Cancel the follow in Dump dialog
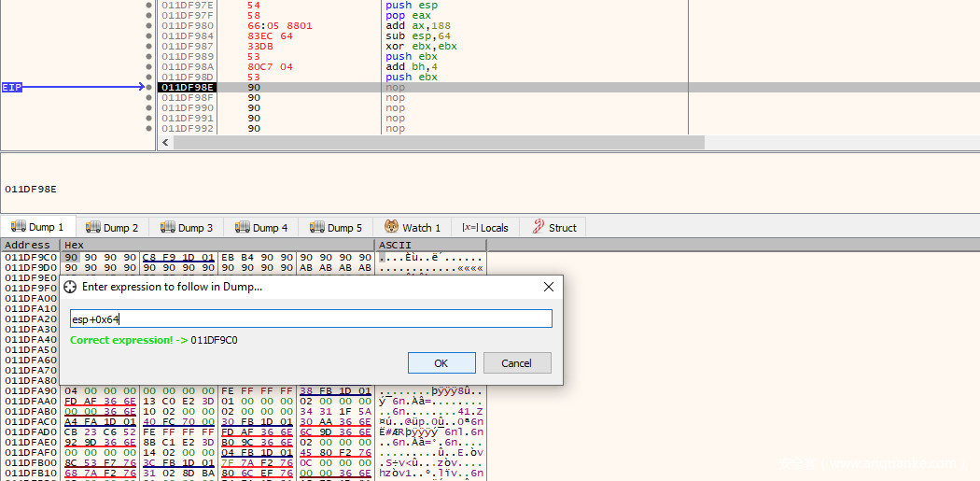 516,363
